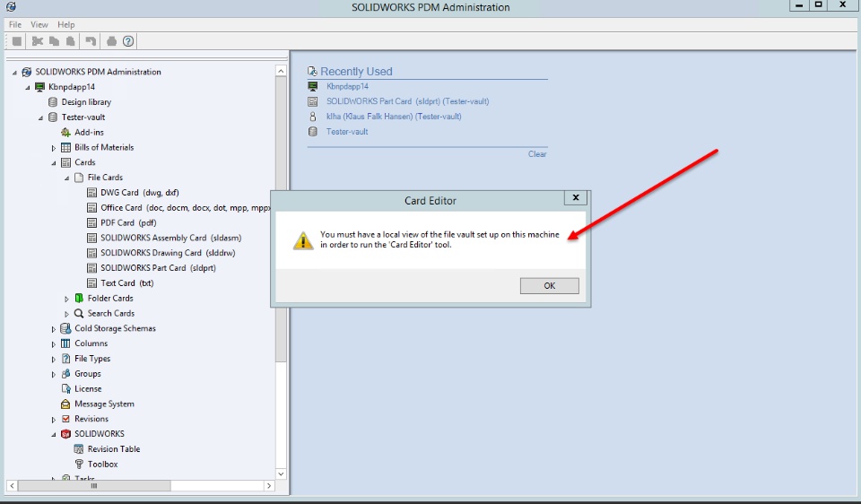Expand the Groups tree node
This screenshot has height=504, width=861.
coord(54,375)
